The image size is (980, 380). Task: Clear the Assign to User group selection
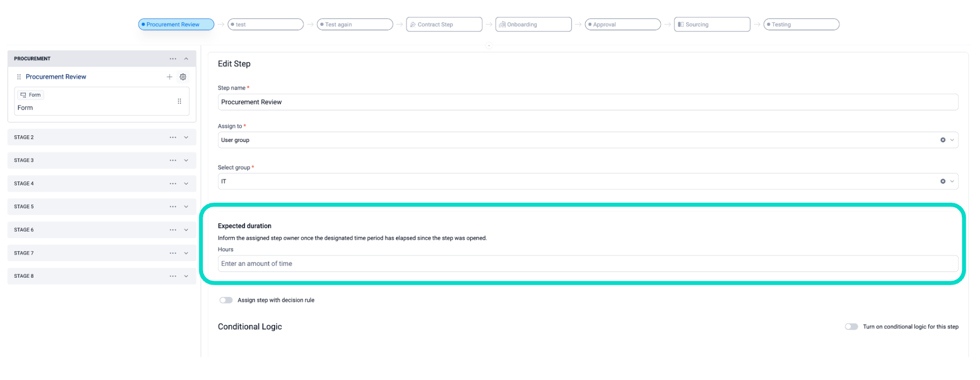pyautogui.click(x=943, y=140)
